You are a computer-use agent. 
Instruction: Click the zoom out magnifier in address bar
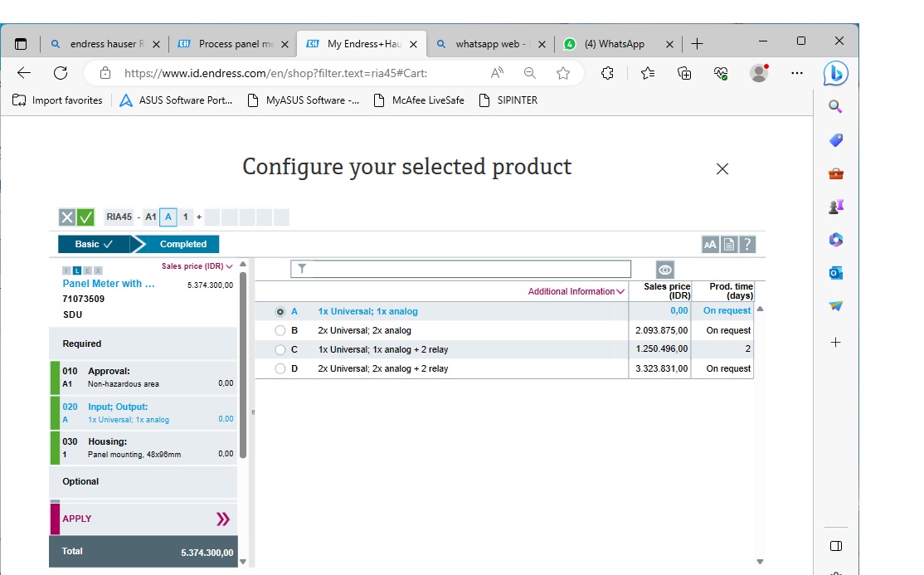click(530, 73)
